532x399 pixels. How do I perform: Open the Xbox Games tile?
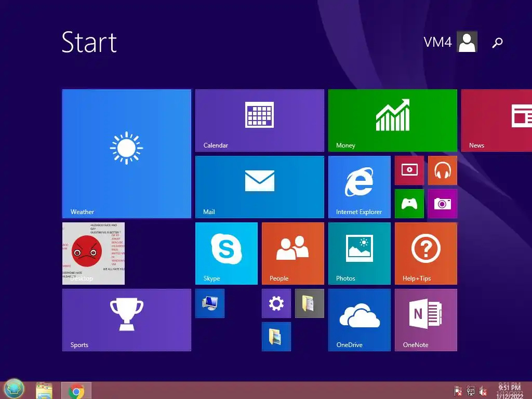(409, 204)
